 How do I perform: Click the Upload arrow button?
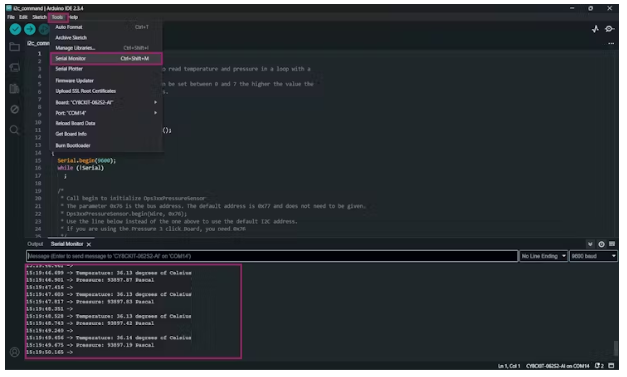click(x=30, y=29)
